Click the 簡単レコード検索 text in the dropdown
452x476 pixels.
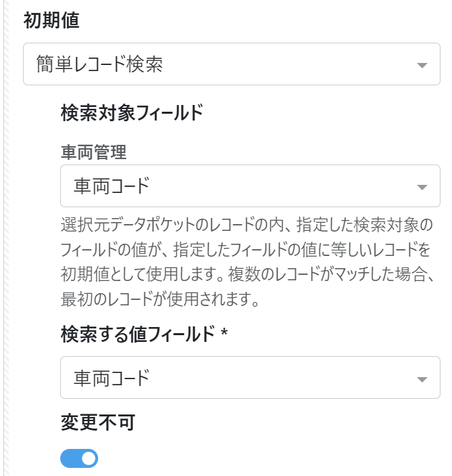[99, 64]
